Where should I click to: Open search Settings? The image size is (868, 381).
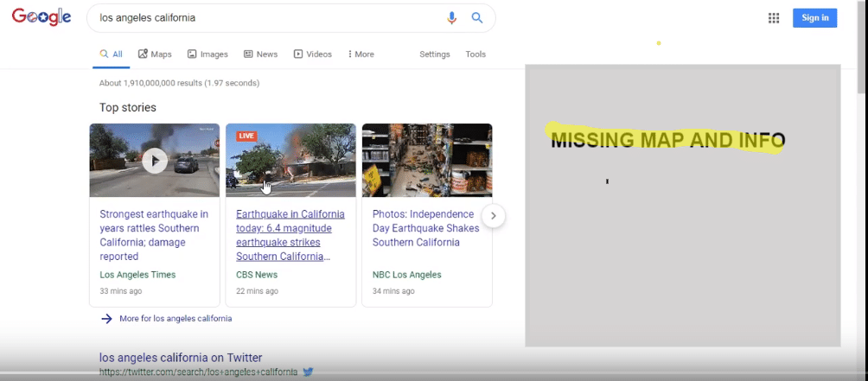pos(435,54)
